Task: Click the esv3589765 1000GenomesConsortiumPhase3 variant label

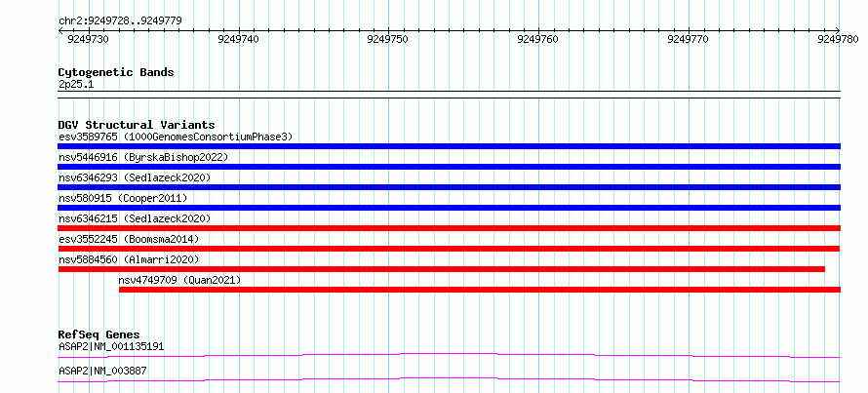Action: coord(176,137)
